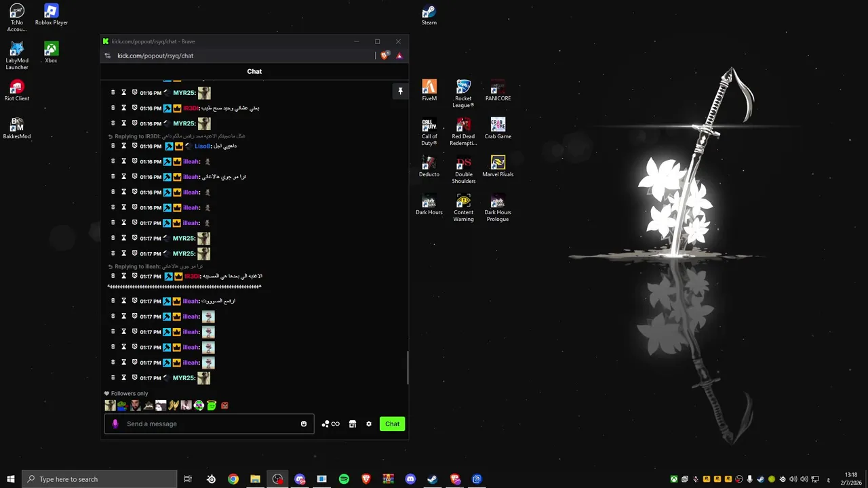This screenshot has width=868, height=488.
Task: Open Spotify from the taskbar
Action: click(x=344, y=479)
